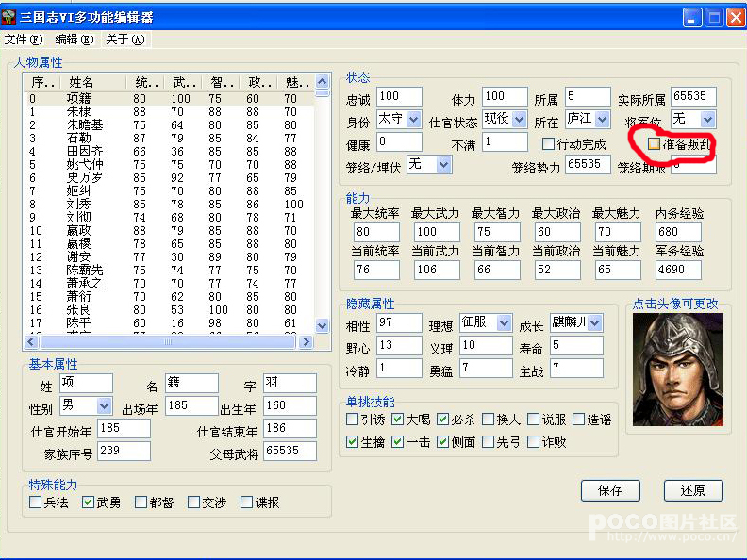Open the 身份 dropdown showing 太守

(x=413, y=119)
